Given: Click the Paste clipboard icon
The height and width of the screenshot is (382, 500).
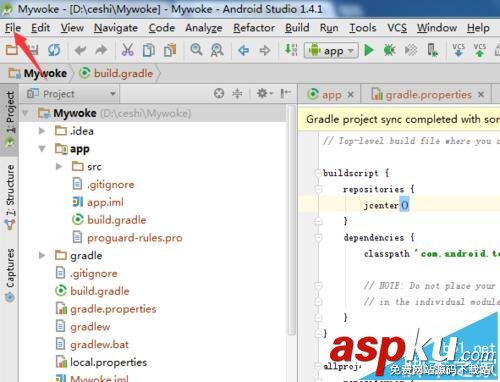Looking at the screenshot, I should pos(170,50).
